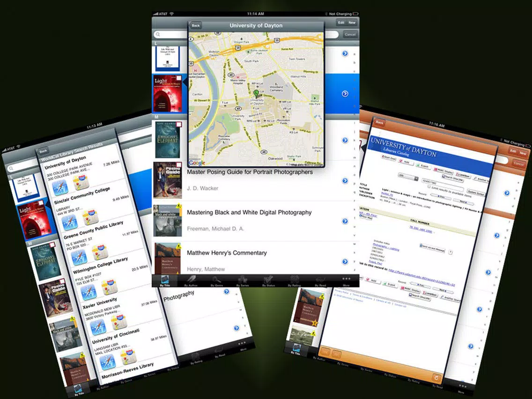This screenshot has width=532, height=399.
Task: Select By Series tab in center screen
Action: click(x=242, y=281)
